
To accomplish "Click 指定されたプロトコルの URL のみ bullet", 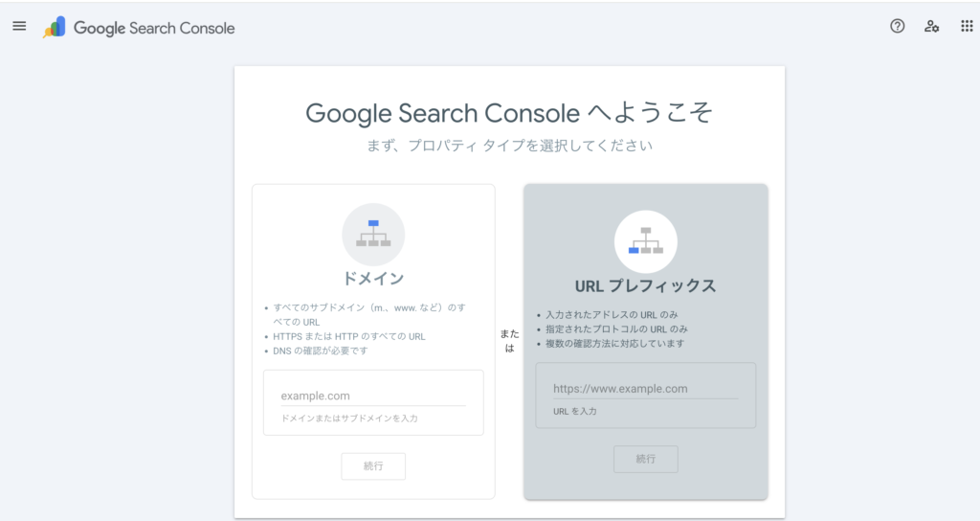I will tap(616, 329).
